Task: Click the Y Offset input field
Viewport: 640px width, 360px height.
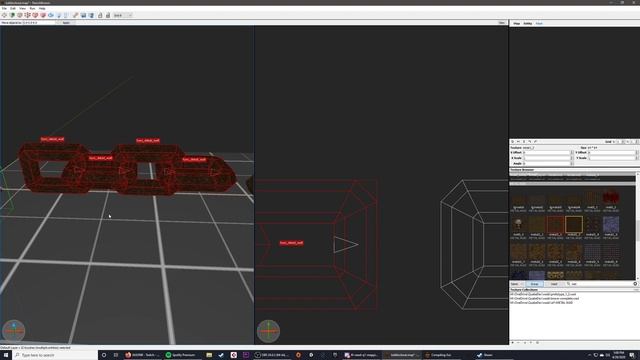Action: [611, 152]
